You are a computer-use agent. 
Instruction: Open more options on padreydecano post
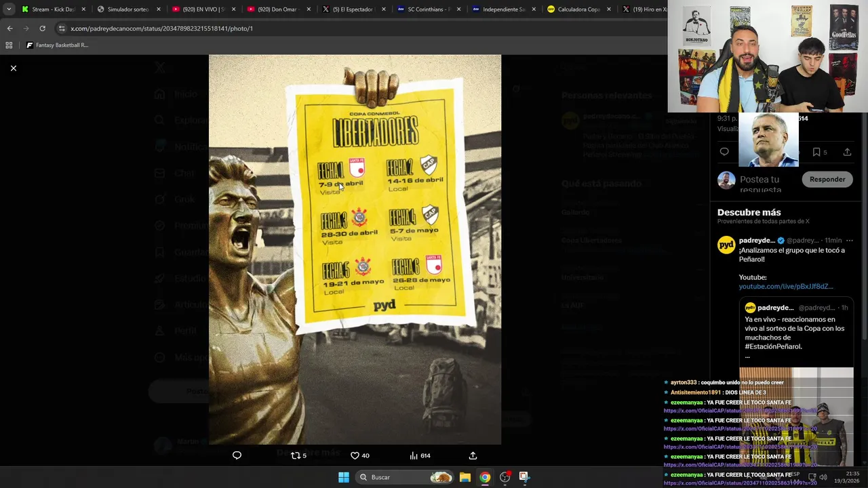click(x=849, y=241)
